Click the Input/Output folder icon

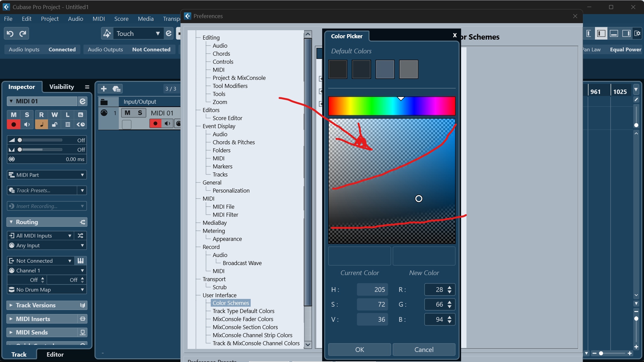pyautogui.click(x=104, y=102)
